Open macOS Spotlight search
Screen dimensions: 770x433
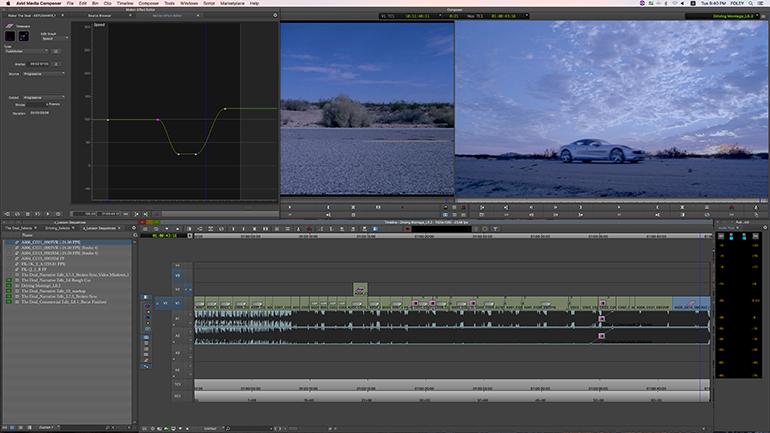[x=750, y=3]
